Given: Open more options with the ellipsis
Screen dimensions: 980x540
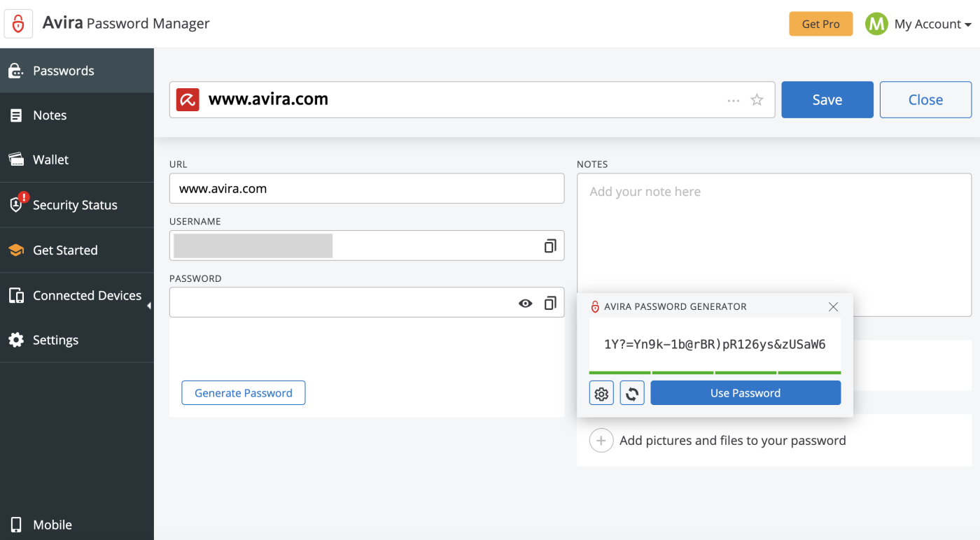Looking at the screenshot, I should click(x=732, y=99).
